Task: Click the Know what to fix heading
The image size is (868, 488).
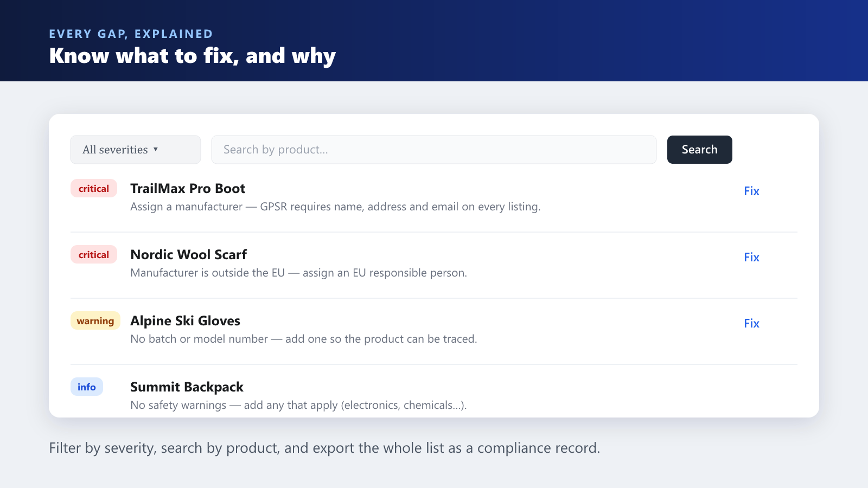Action: 193,56
